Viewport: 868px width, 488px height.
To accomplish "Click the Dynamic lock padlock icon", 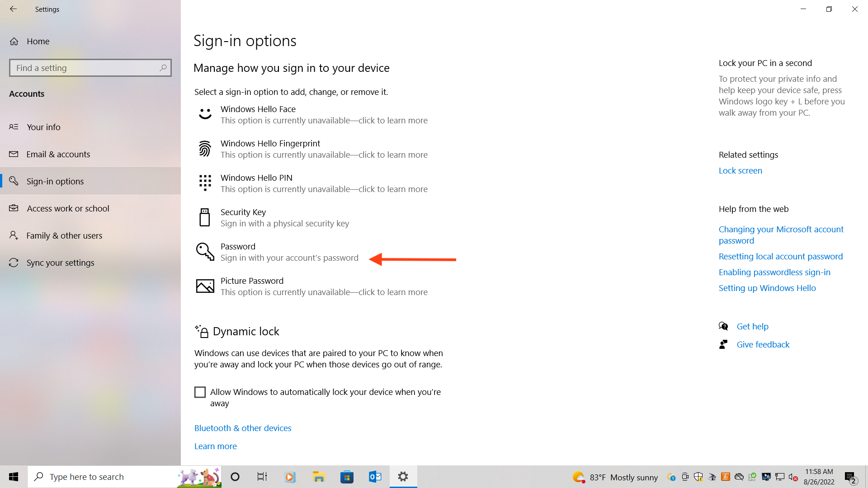I will click(202, 331).
